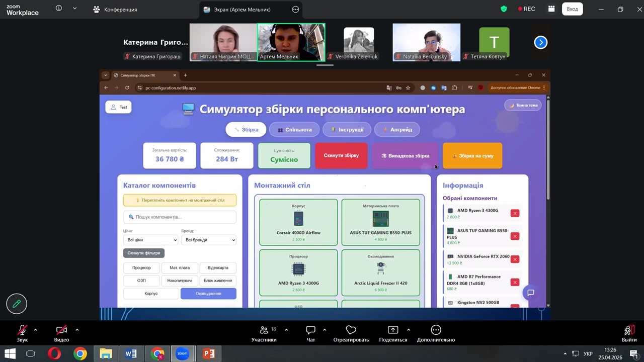Expand the Бренд brand dropdown

click(x=208, y=240)
